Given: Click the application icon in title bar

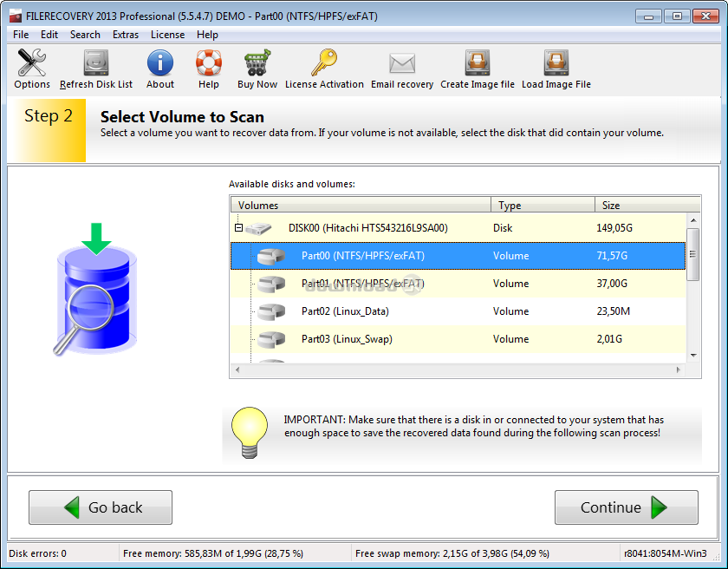Looking at the screenshot, I should (16, 16).
